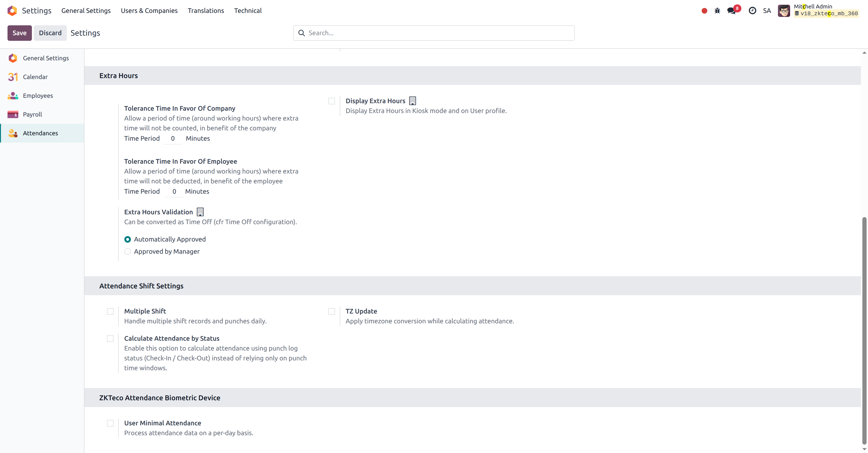Open the activities clock icon
Screen dimensions: 868x453
[752, 11]
